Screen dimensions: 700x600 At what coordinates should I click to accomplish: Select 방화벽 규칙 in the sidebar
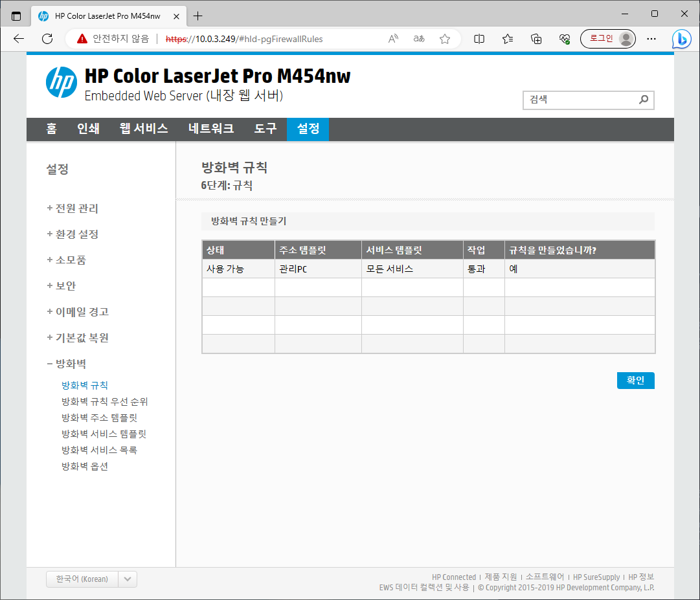[85, 385]
